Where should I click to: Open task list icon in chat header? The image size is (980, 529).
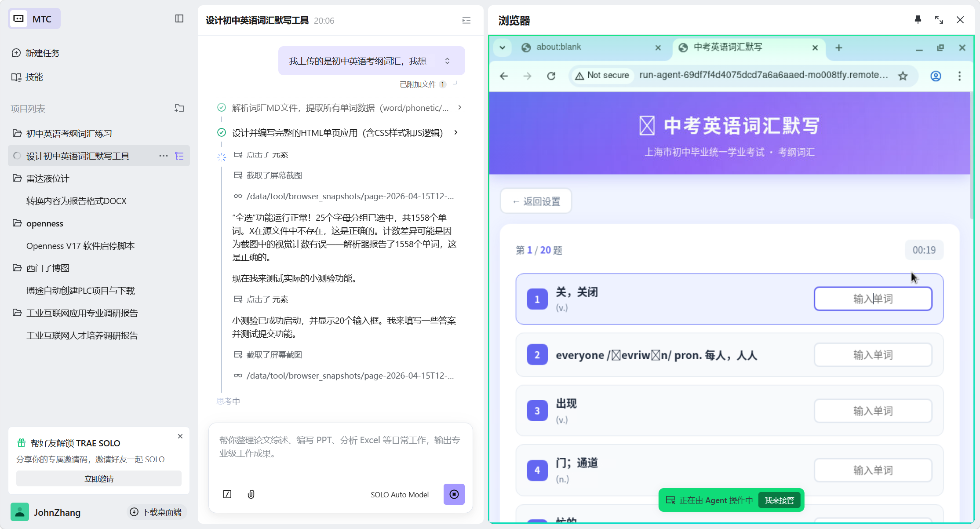point(466,20)
